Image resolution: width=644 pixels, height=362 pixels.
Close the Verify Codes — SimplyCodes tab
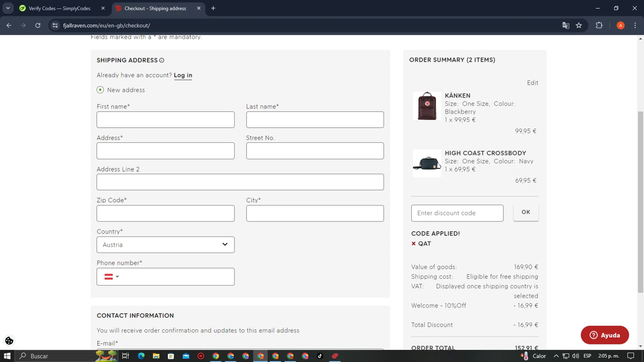pyautogui.click(x=103, y=8)
